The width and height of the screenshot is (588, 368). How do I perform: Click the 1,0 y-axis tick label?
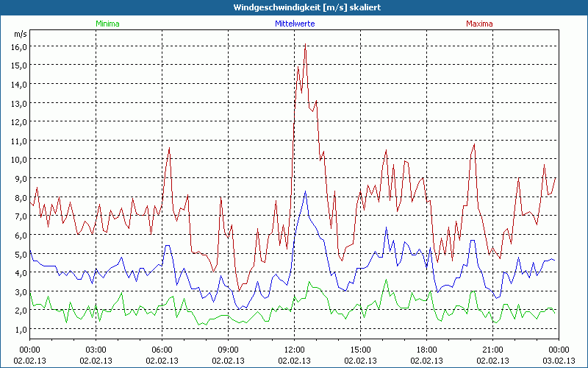18,329
